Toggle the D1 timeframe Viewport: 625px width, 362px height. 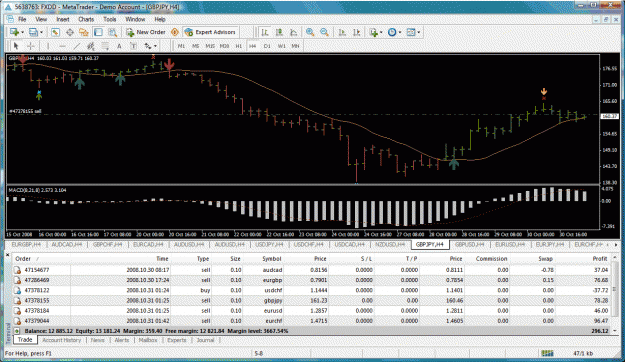(x=267, y=46)
